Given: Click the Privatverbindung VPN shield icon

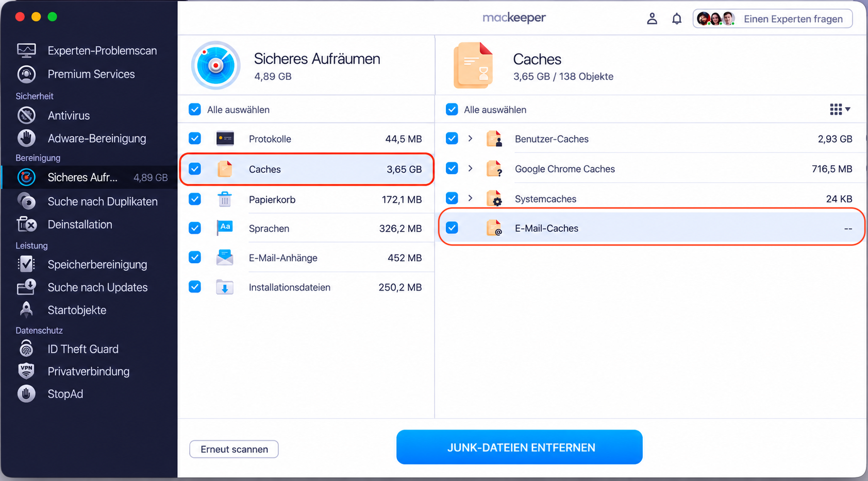Looking at the screenshot, I should point(26,371).
